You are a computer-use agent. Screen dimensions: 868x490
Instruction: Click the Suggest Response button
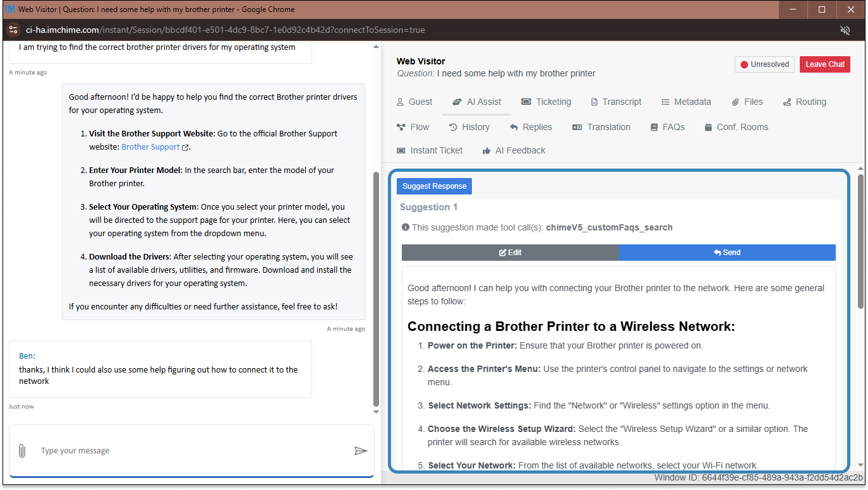434,186
